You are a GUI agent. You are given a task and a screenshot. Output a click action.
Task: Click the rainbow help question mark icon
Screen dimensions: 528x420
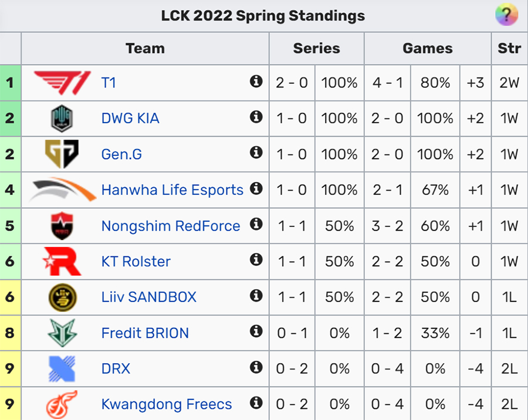(x=506, y=15)
